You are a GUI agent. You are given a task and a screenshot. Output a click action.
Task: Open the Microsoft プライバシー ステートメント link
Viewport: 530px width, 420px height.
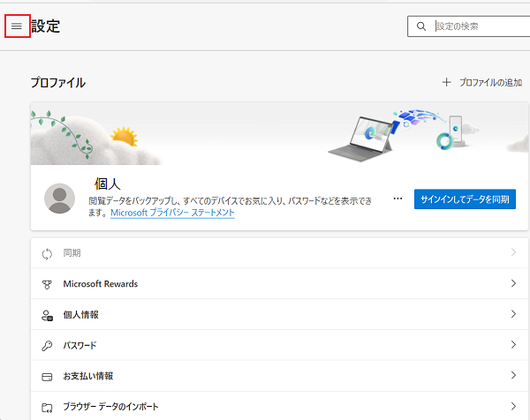[172, 213]
